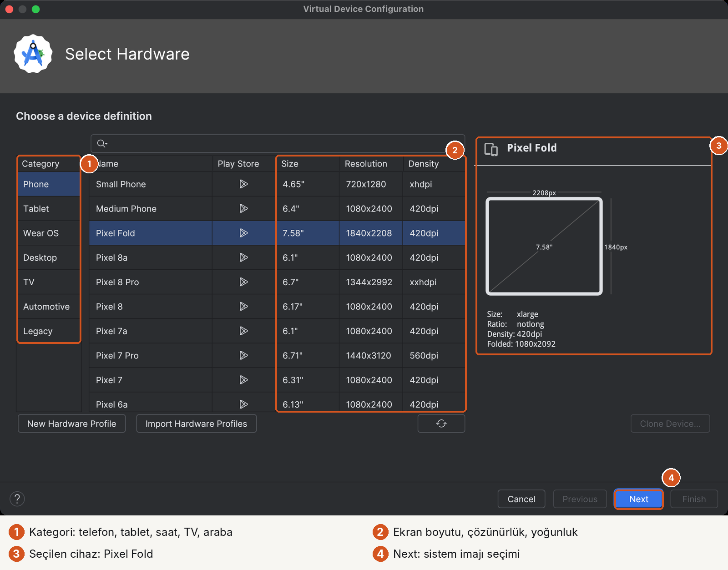The width and height of the screenshot is (728, 570).
Task: Select the Wear OS category
Action: coord(49,233)
